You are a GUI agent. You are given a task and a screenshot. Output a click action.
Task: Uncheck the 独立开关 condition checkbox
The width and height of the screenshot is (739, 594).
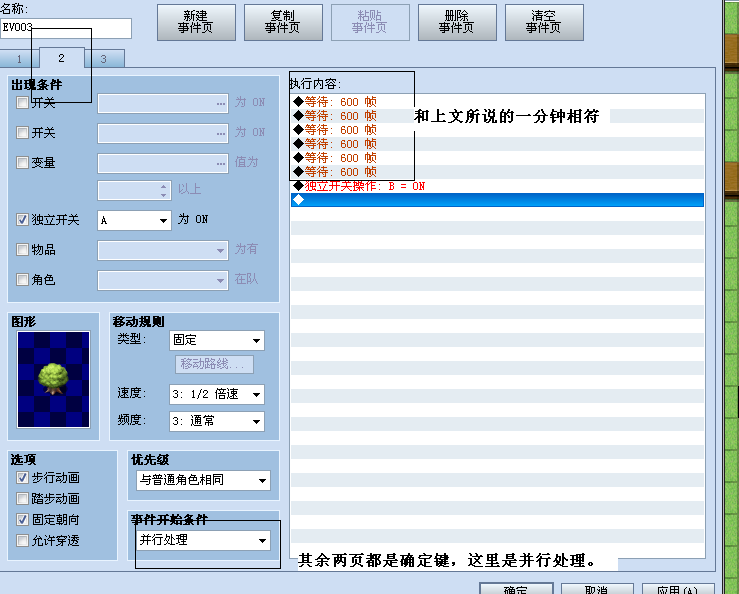pyautogui.click(x=22, y=219)
